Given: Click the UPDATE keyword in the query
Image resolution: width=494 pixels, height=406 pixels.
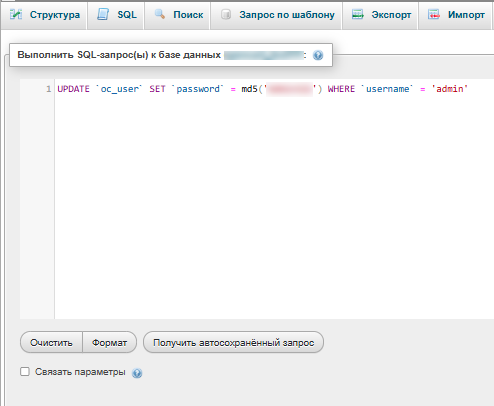Looking at the screenshot, I should pyautogui.click(x=73, y=89).
